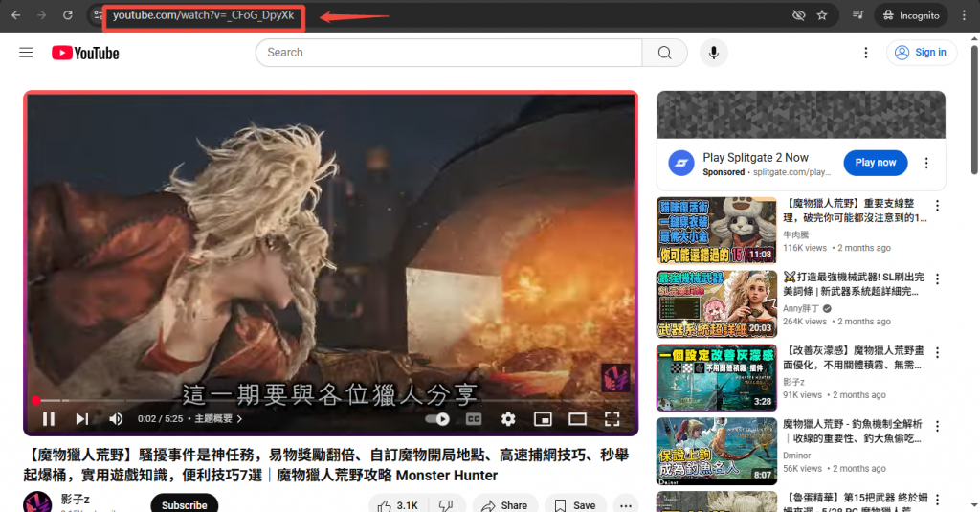The image size is (980, 512).
Task: Open the 打造最強機械武器 video title
Action: point(854,284)
